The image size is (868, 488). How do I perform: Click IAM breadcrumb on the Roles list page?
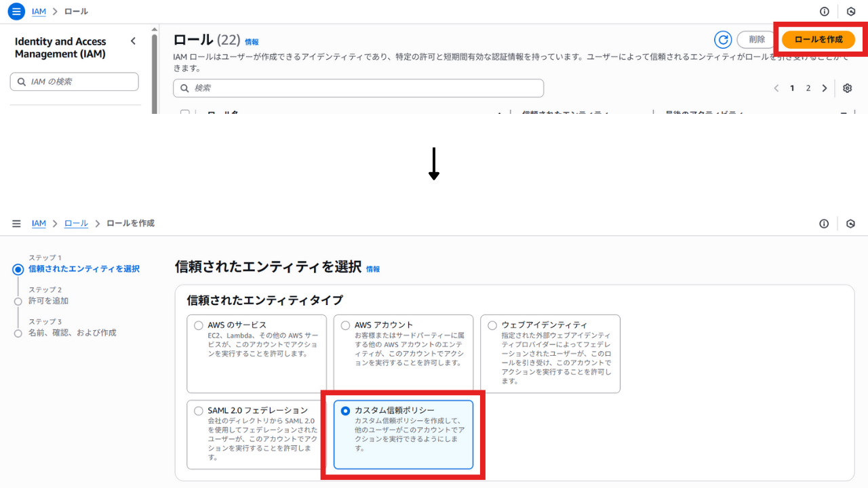coord(39,12)
